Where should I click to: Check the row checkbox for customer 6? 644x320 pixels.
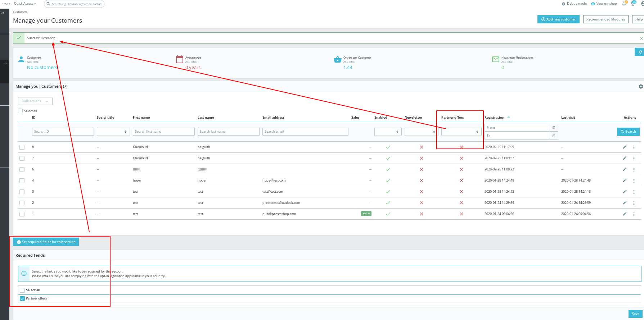click(x=22, y=170)
